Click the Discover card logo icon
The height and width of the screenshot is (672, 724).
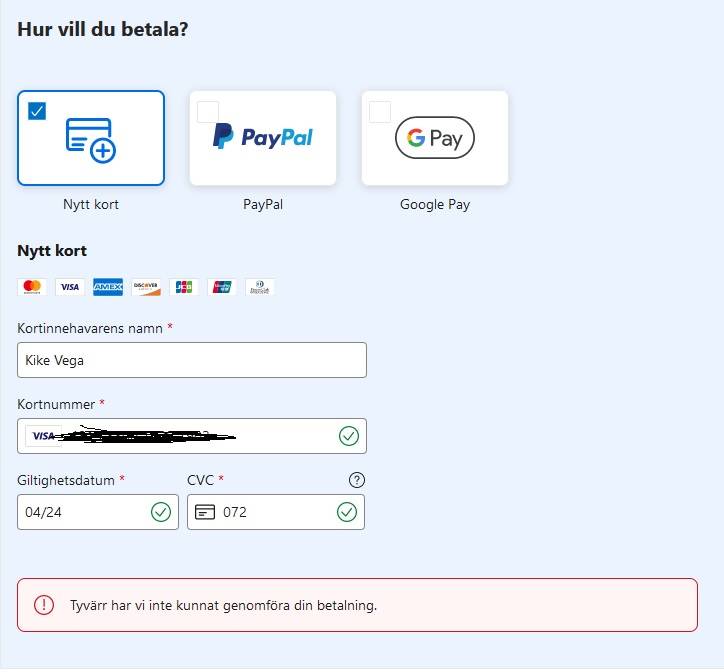pyautogui.click(x=146, y=287)
